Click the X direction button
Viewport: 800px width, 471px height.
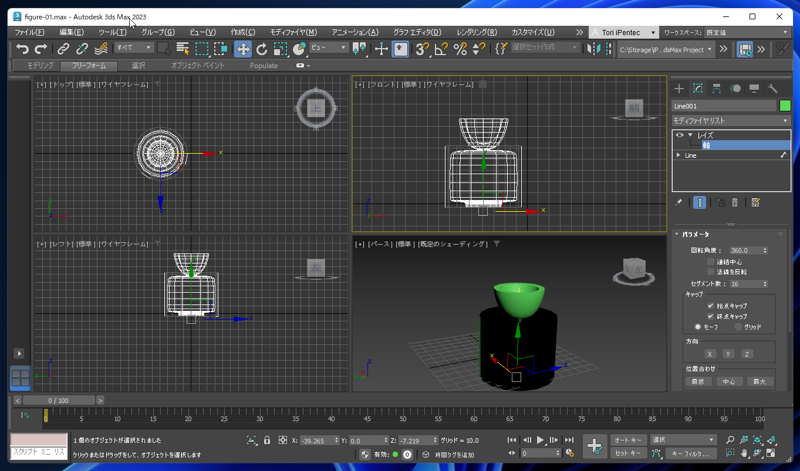pyautogui.click(x=710, y=354)
